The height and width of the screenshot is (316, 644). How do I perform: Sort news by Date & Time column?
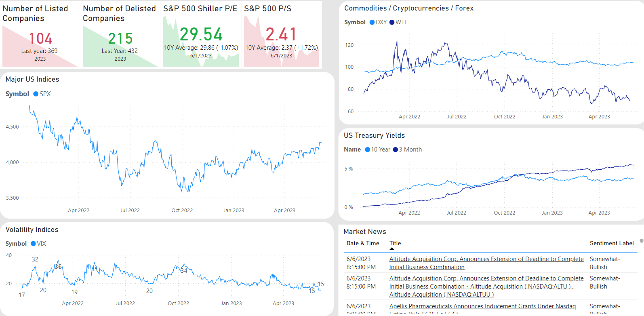pyautogui.click(x=362, y=243)
